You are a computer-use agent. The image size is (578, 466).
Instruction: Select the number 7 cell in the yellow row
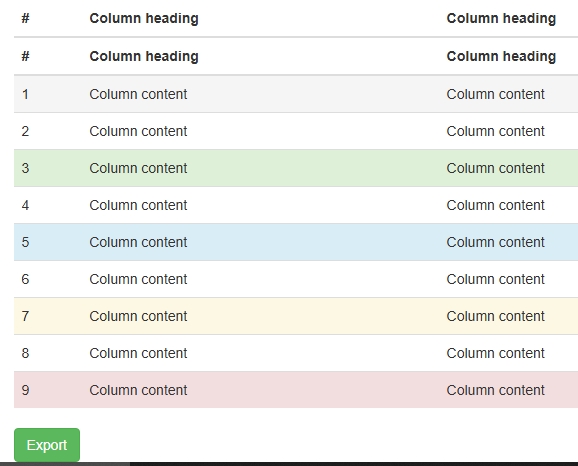tap(25, 316)
